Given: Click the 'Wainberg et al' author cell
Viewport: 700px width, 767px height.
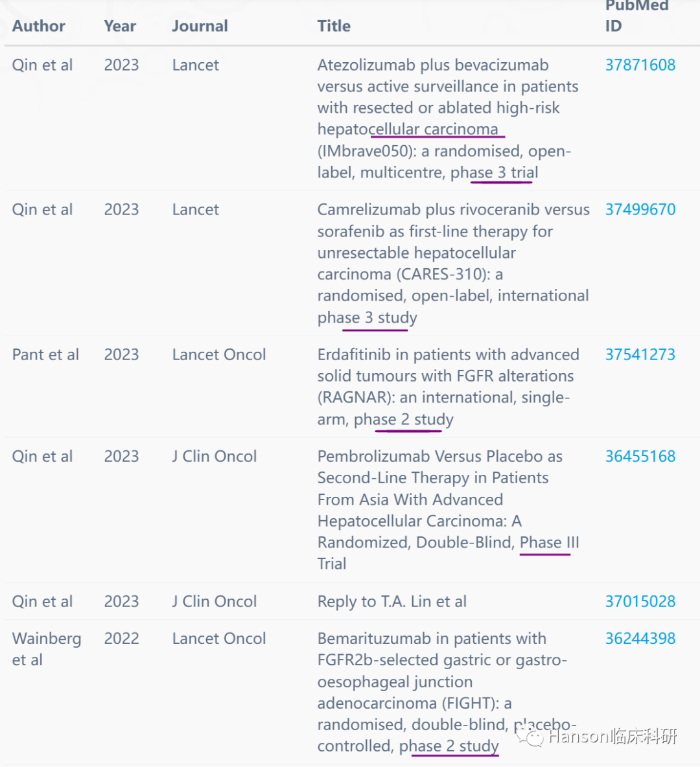Looking at the screenshot, I should (x=47, y=649).
